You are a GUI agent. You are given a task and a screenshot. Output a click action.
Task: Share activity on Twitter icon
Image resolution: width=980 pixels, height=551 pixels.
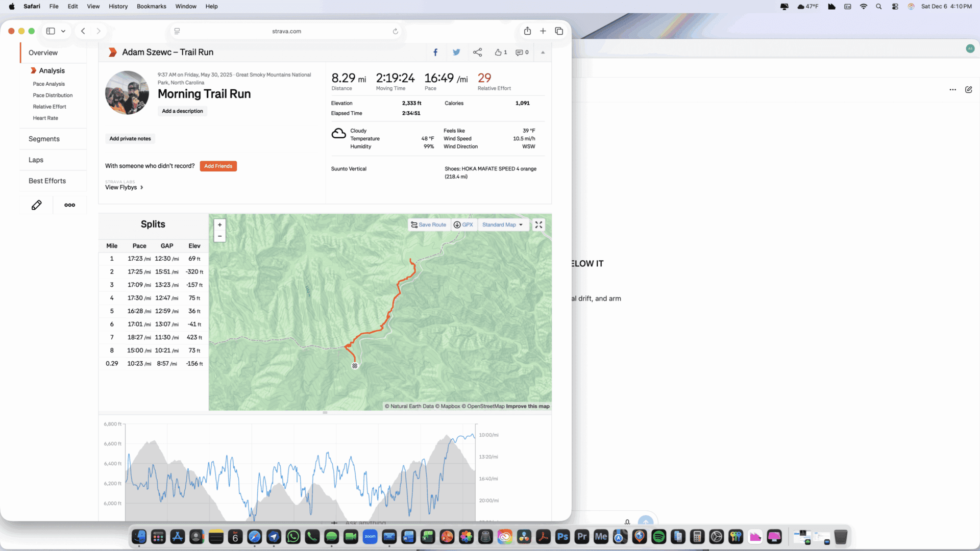(x=456, y=52)
